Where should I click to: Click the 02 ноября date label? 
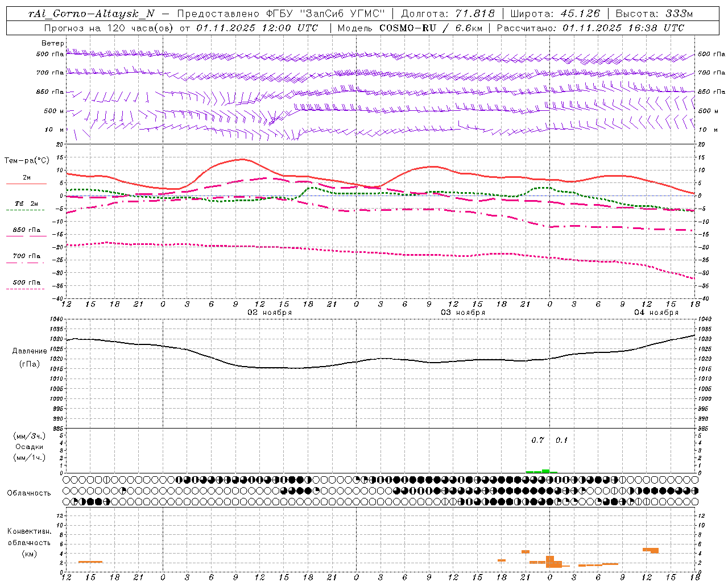(x=270, y=312)
